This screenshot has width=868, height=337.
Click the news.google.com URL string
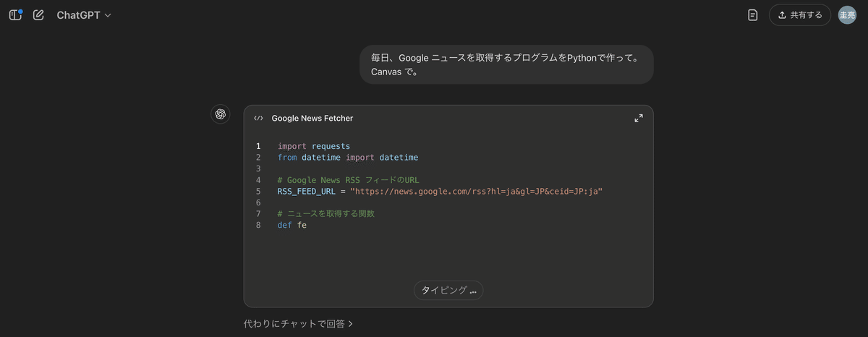(477, 192)
